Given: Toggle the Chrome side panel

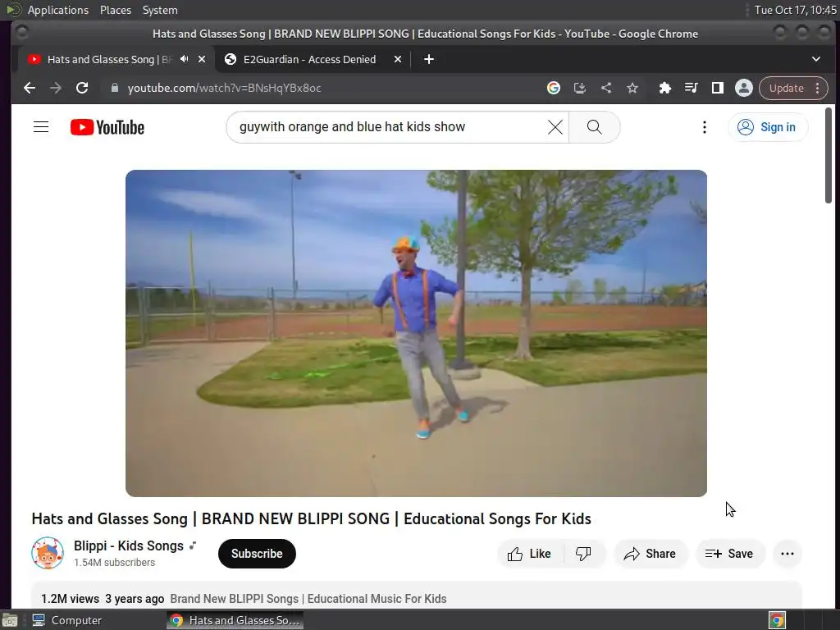Looking at the screenshot, I should pos(717,88).
